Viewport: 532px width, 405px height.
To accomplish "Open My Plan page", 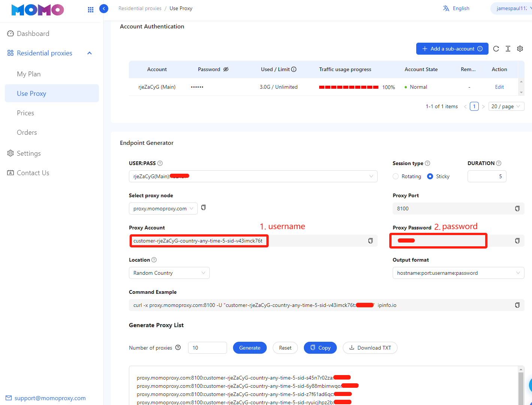I will coord(29,74).
